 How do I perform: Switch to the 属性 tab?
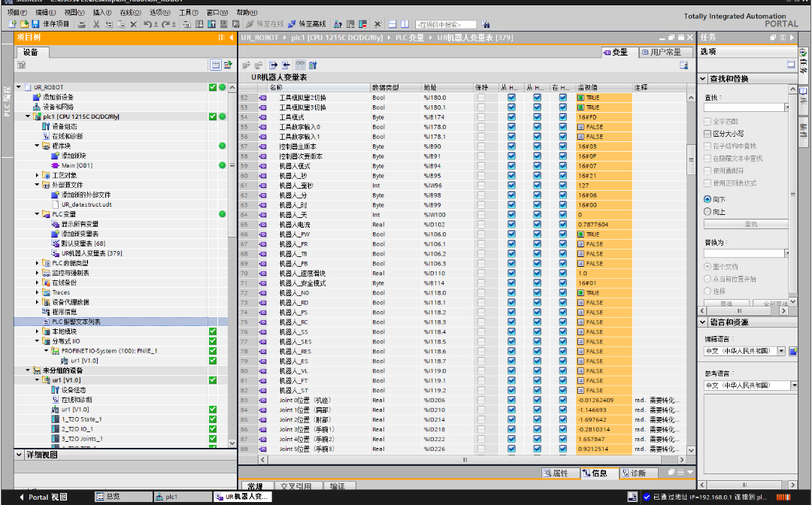pos(560,473)
